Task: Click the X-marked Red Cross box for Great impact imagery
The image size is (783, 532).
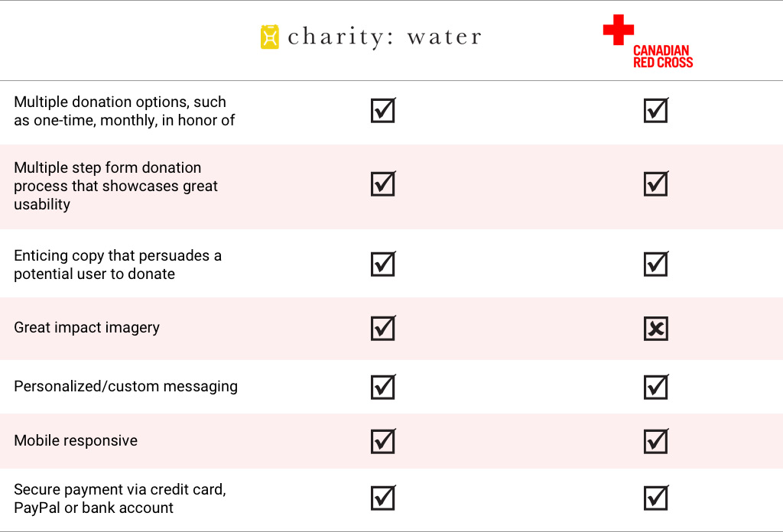Action: (656, 329)
